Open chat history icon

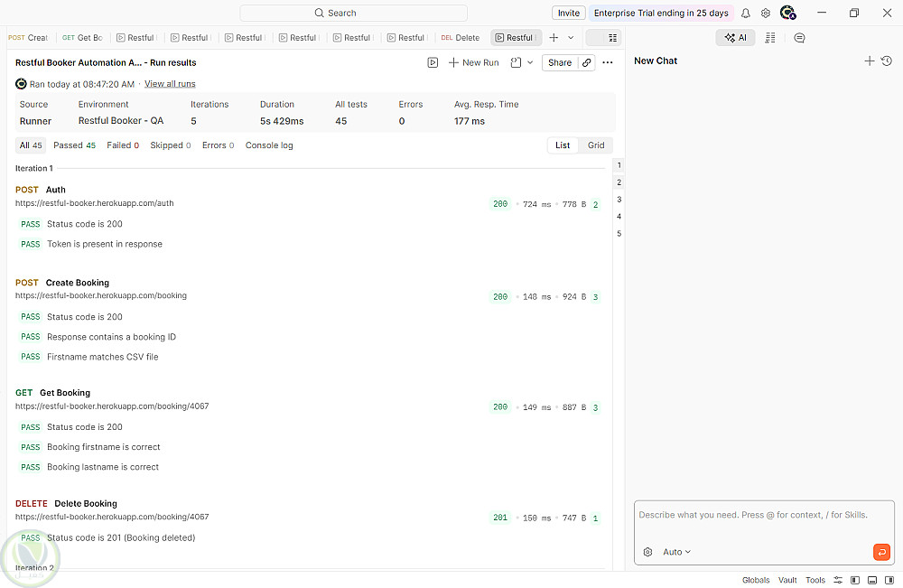pos(887,61)
